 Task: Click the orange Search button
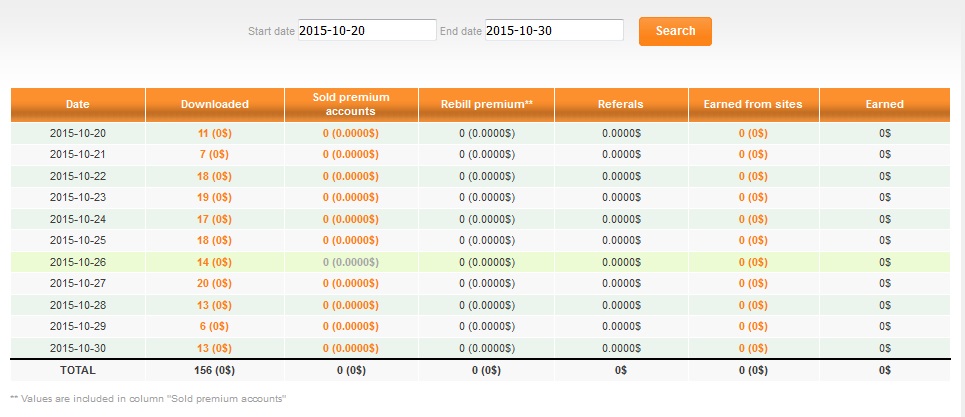point(675,31)
